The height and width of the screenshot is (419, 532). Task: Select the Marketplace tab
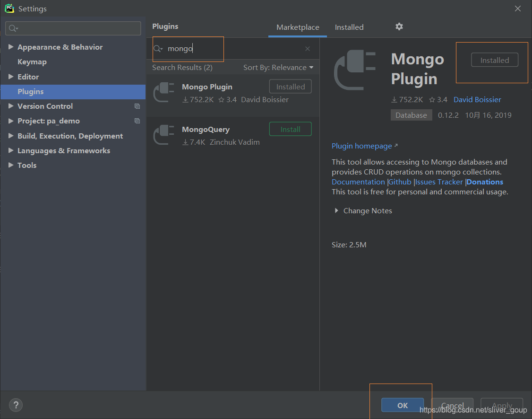[297, 27]
